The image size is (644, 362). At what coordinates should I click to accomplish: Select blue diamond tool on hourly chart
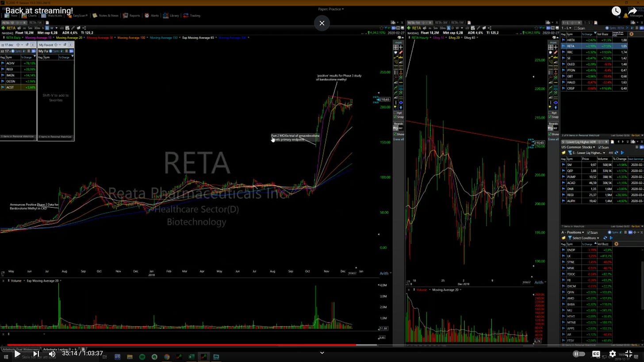click(x=556, y=103)
